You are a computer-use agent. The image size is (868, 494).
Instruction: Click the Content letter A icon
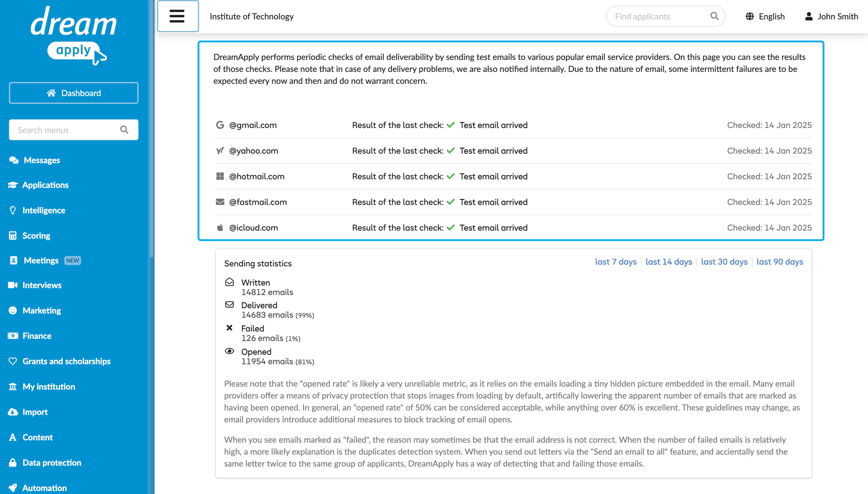coord(13,437)
